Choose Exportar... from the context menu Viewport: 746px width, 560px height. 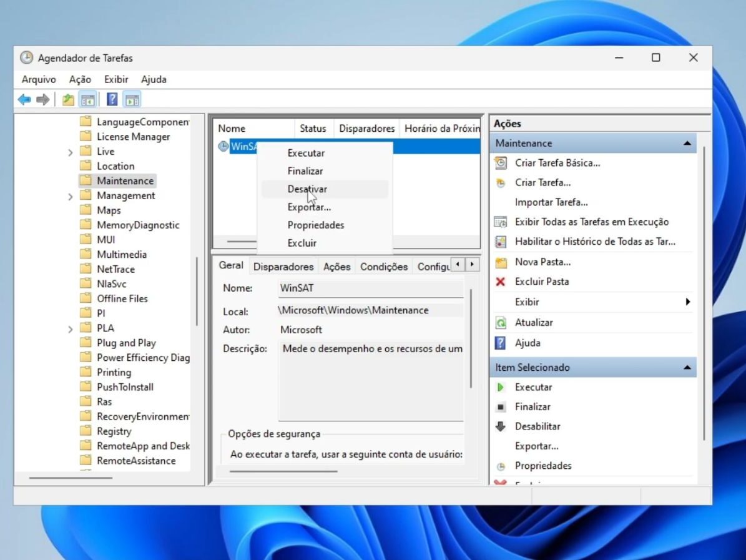pos(325,207)
